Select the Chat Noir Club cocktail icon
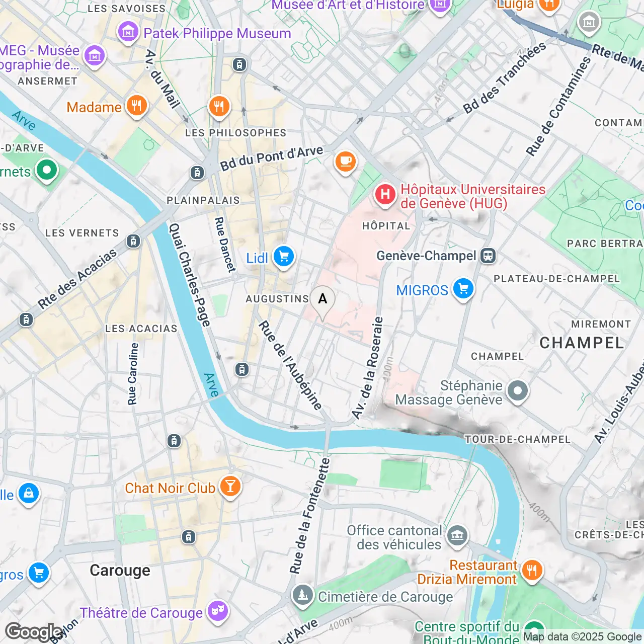 (x=230, y=487)
